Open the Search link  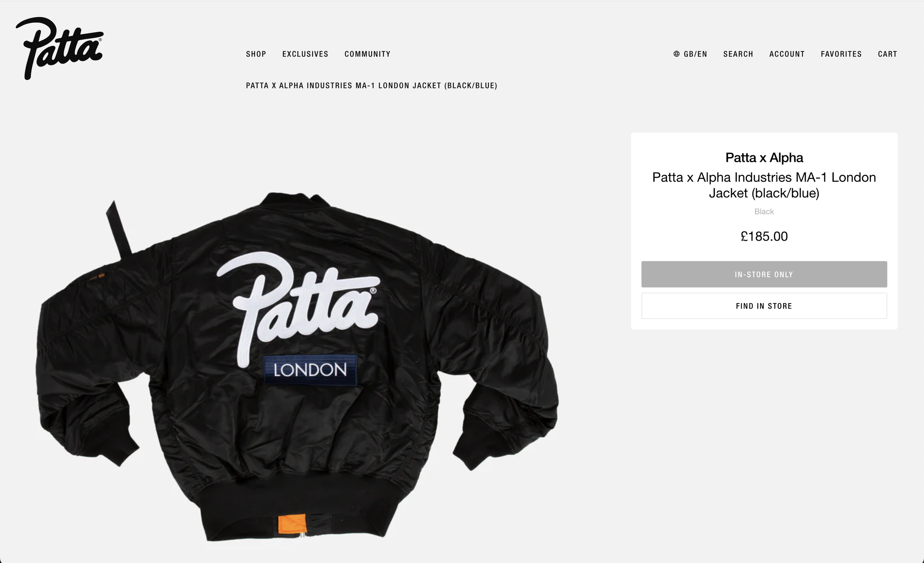tap(738, 54)
